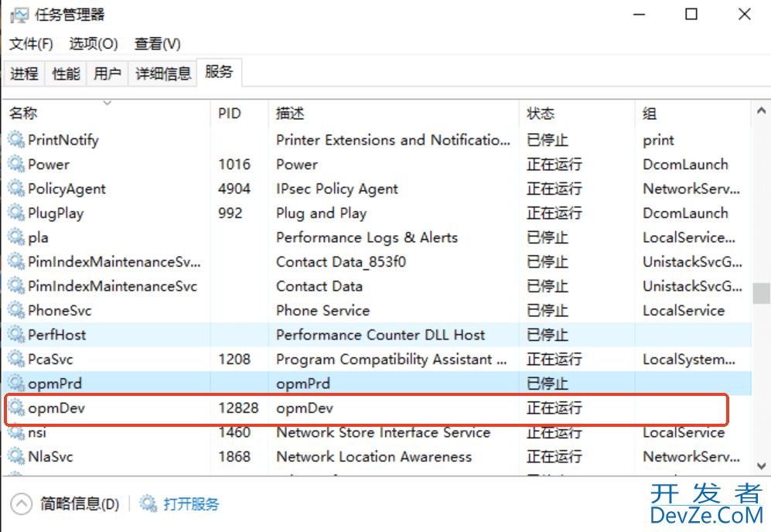
Task: Open the 查看(V) menu
Action: point(158,44)
